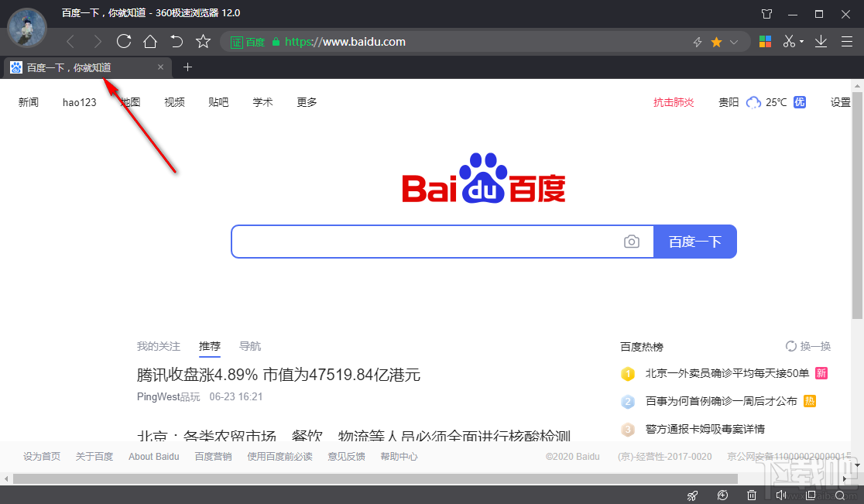Image resolution: width=864 pixels, height=504 pixels.
Task: Switch to the 导航 tab
Action: click(x=249, y=346)
